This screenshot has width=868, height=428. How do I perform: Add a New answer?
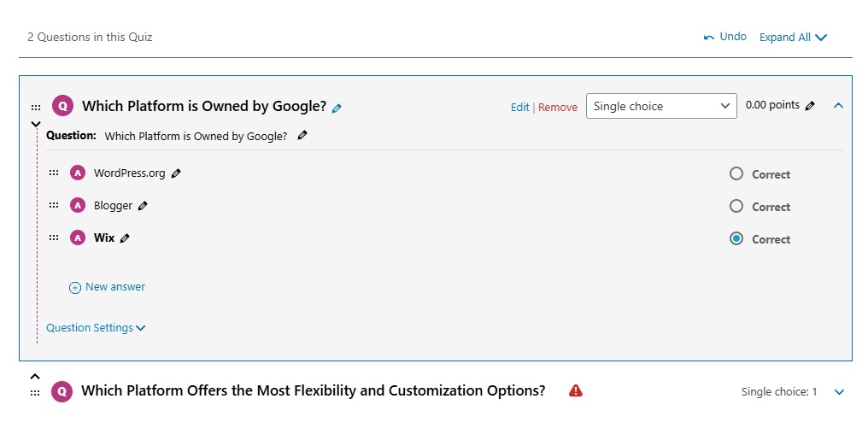108,287
